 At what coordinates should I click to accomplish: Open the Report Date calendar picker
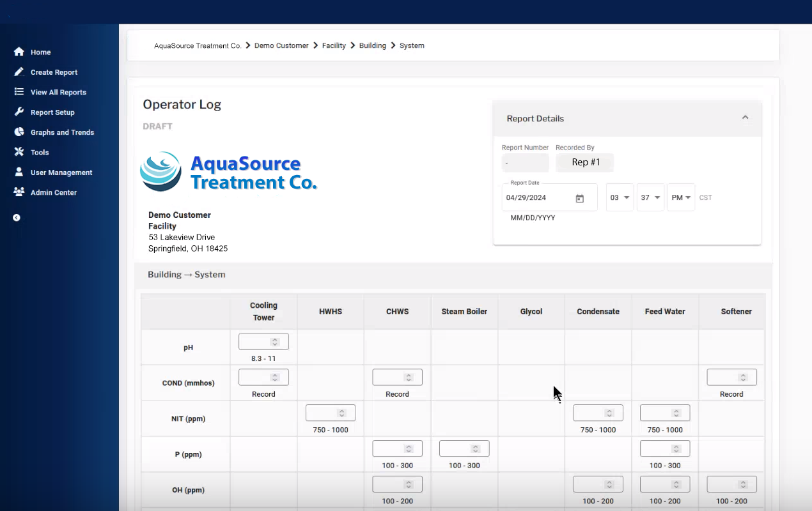click(x=579, y=198)
